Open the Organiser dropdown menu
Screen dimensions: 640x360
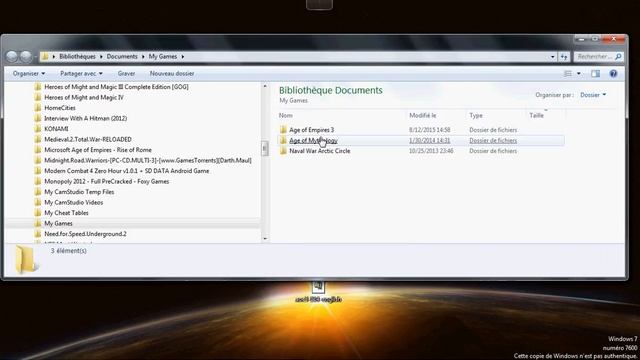pos(29,73)
